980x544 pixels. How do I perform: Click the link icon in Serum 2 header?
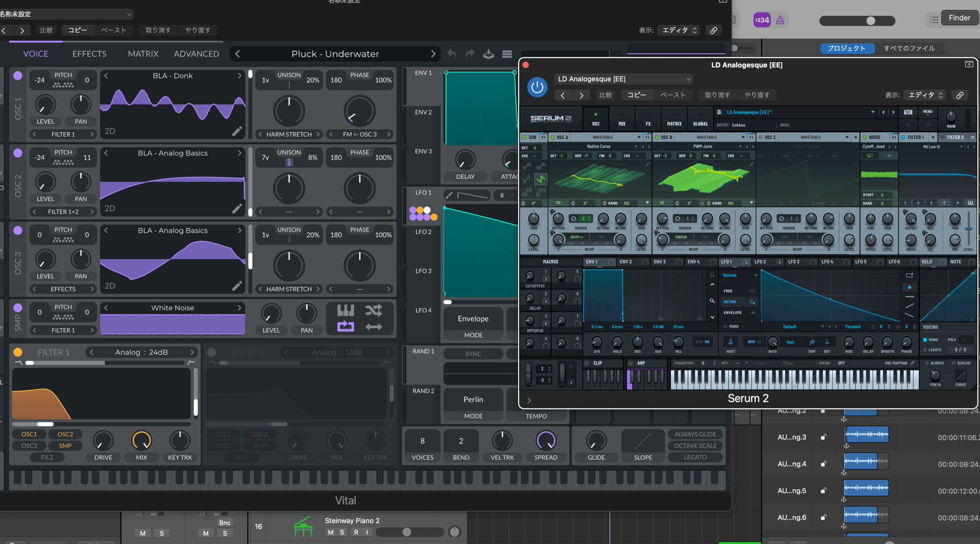click(x=960, y=95)
